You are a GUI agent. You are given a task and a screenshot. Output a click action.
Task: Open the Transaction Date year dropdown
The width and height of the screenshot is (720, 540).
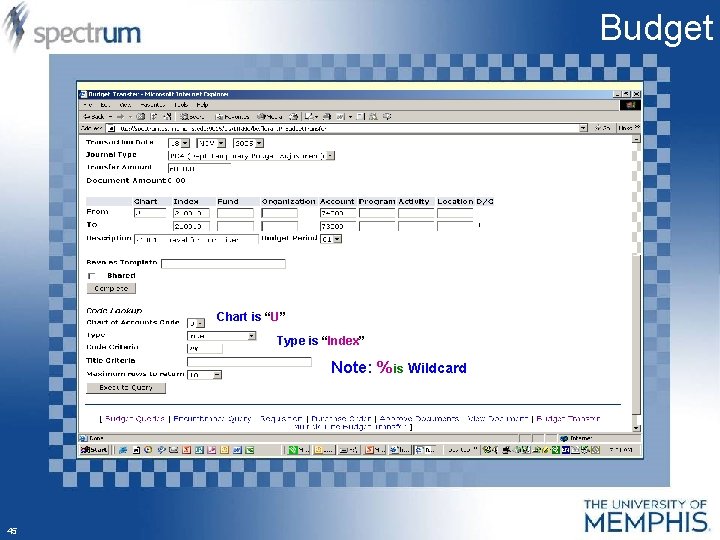[x=259, y=143]
